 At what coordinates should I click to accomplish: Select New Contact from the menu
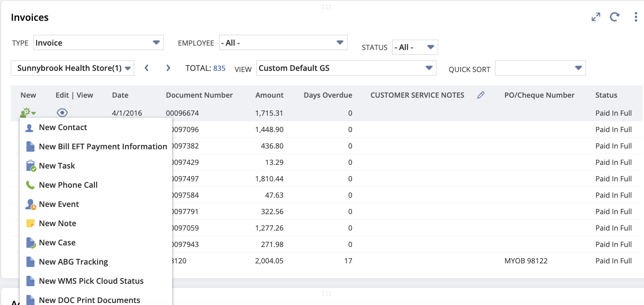pyautogui.click(x=63, y=127)
